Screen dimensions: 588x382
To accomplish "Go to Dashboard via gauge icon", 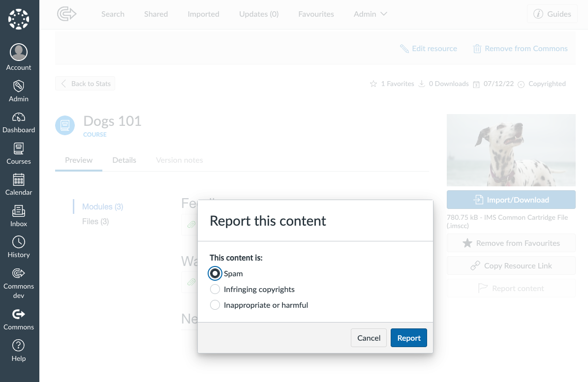I will click(19, 117).
